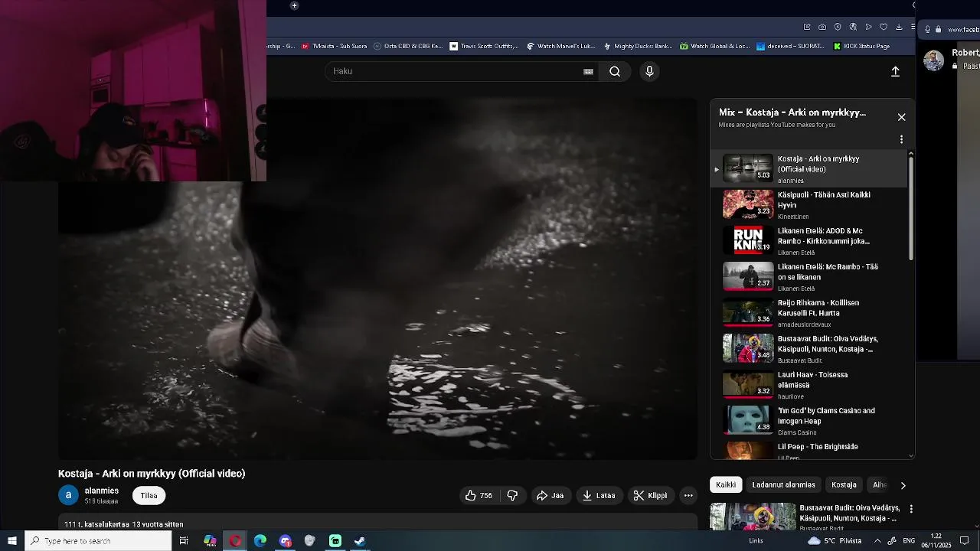Open Windows notifications center
This screenshot has height=551, width=980.
(965, 541)
